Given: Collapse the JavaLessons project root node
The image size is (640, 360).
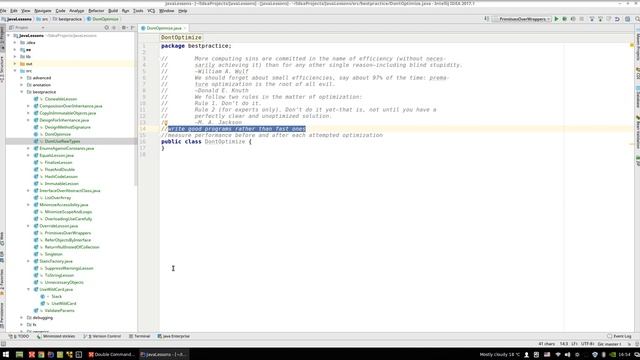Looking at the screenshot, I should (9, 36).
